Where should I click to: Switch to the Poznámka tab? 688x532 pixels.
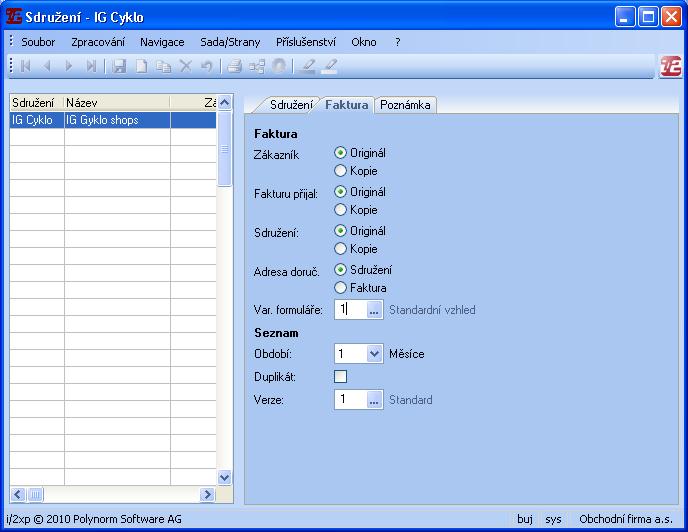tap(405, 105)
